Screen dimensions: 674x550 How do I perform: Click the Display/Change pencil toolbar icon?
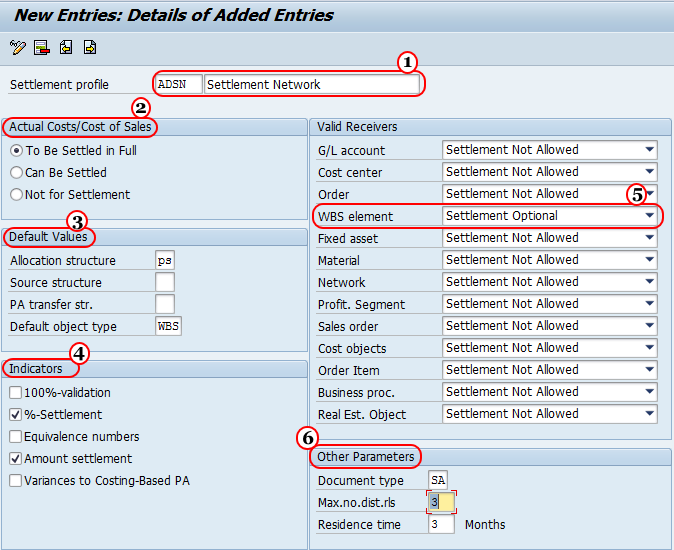[17, 47]
